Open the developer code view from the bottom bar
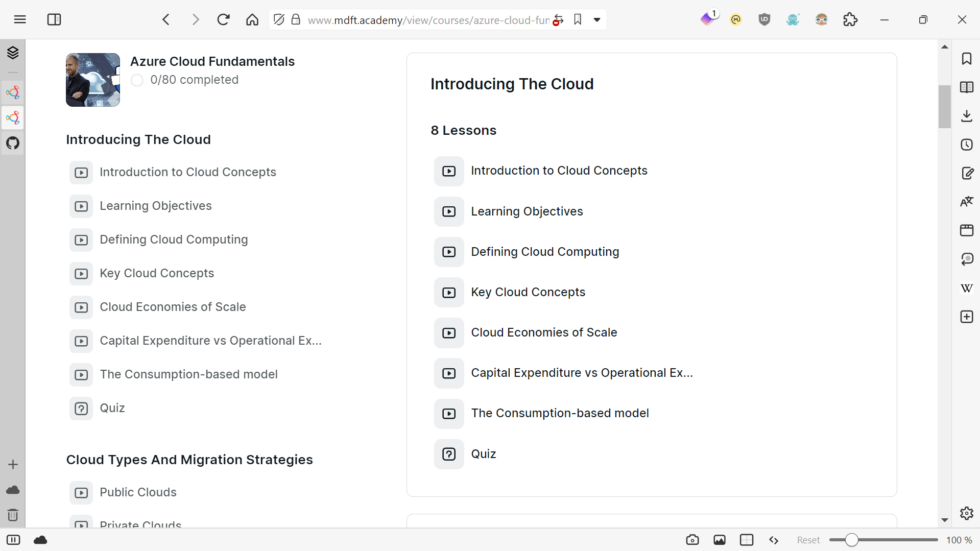This screenshot has height=551, width=980. (x=773, y=539)
